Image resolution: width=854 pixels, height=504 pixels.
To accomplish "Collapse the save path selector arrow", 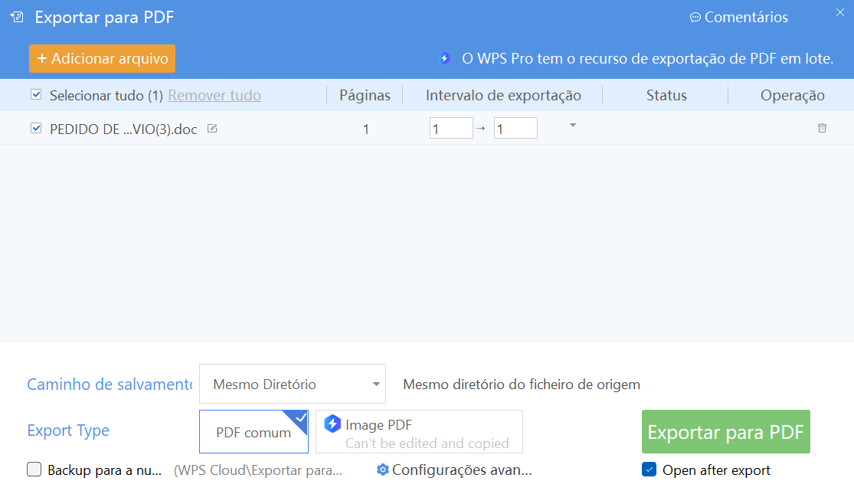I will tap(376, 384).
